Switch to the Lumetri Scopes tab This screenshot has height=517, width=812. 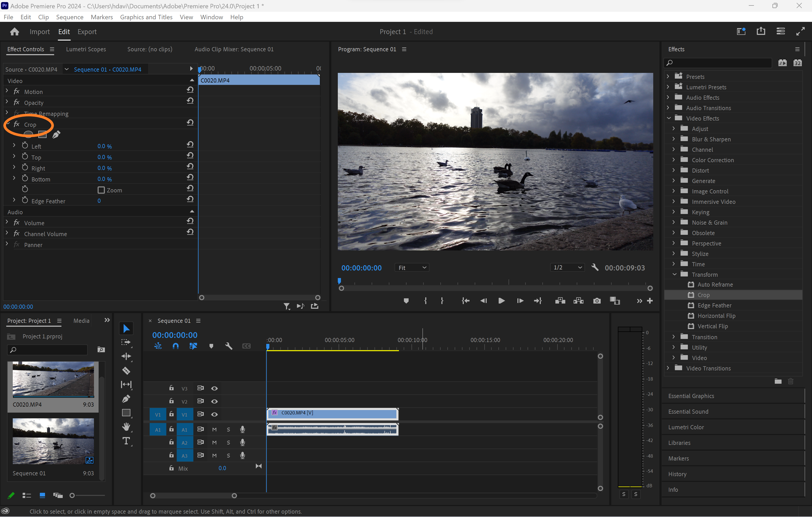(x=86, y=49)
